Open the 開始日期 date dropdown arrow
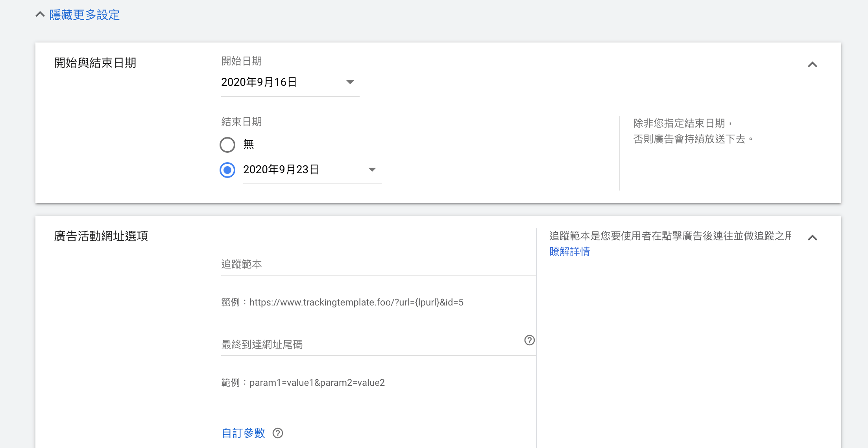This screenshot has height=448, width=868. point(350,82)
